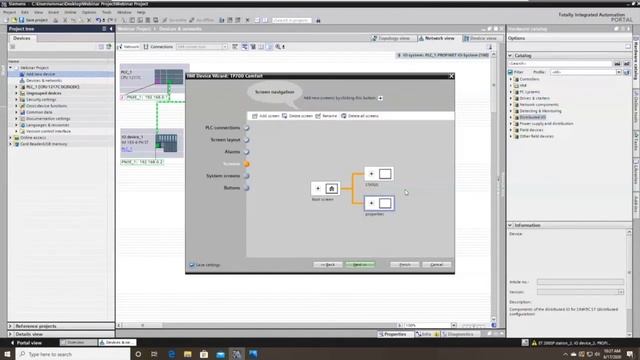Click Add screen in the wizard toolbar
640x360 pixels.
click(266, 116)
